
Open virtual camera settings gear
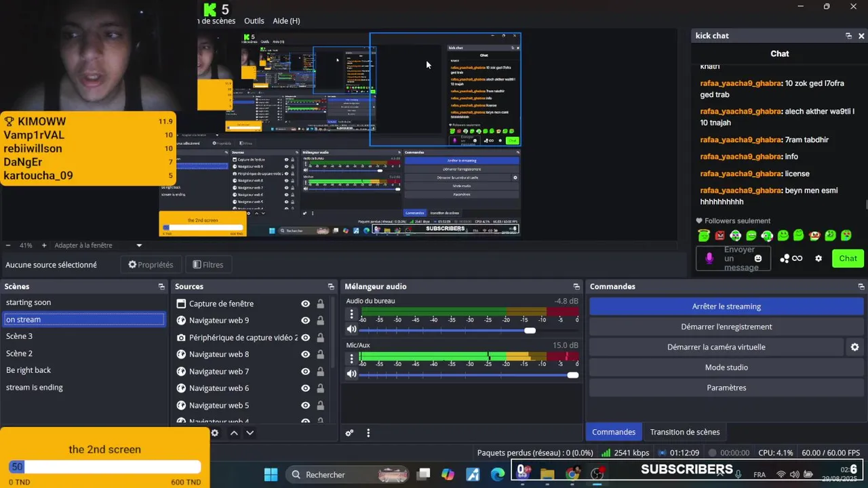[854, 347]
